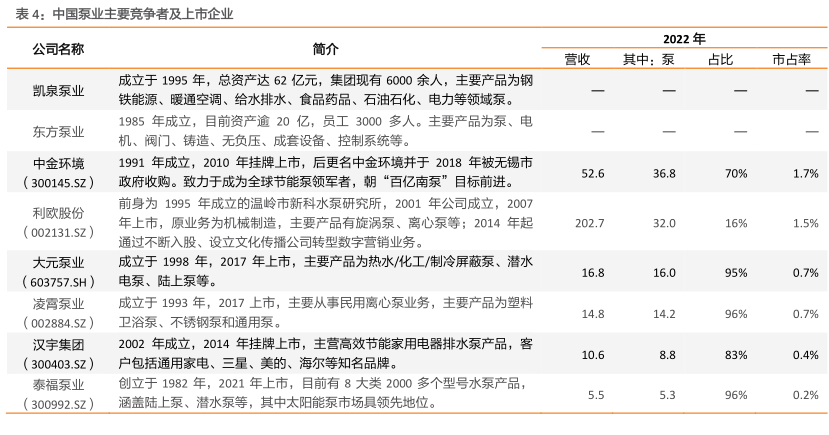Click the '市占率' column header
The image size is (829, 435).
pos(791,59)
